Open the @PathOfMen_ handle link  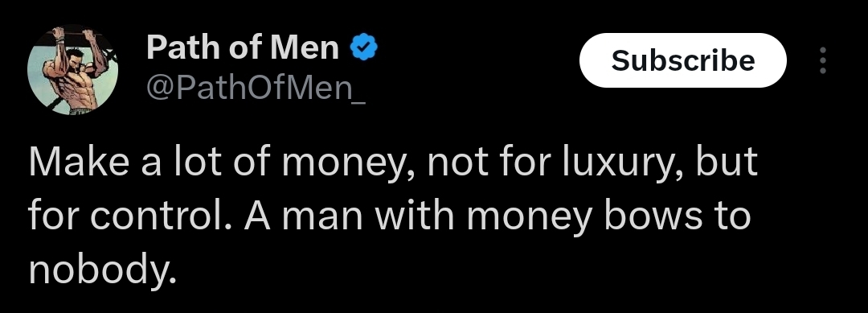256,87
